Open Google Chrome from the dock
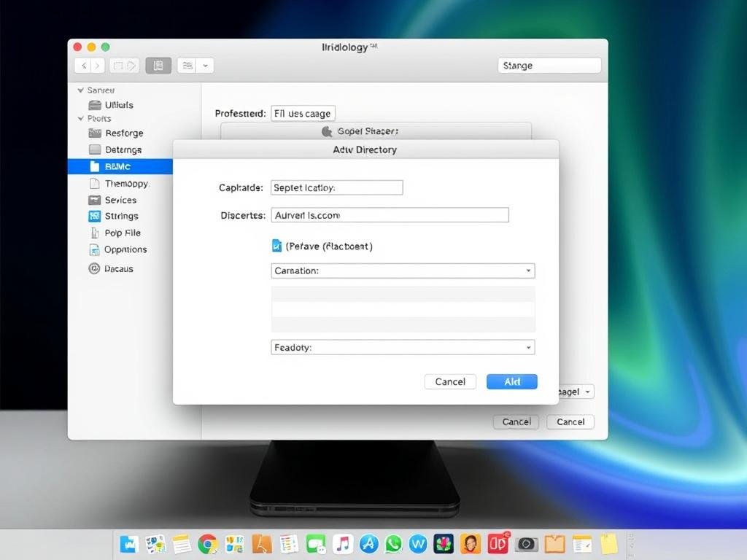This screenshot has width=747, height=560. [x=208, y=543]
